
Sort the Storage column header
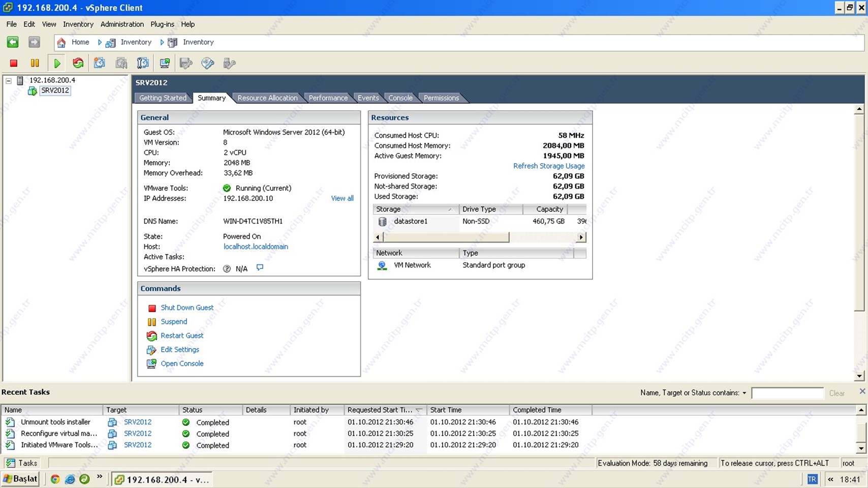click(416, 209)
